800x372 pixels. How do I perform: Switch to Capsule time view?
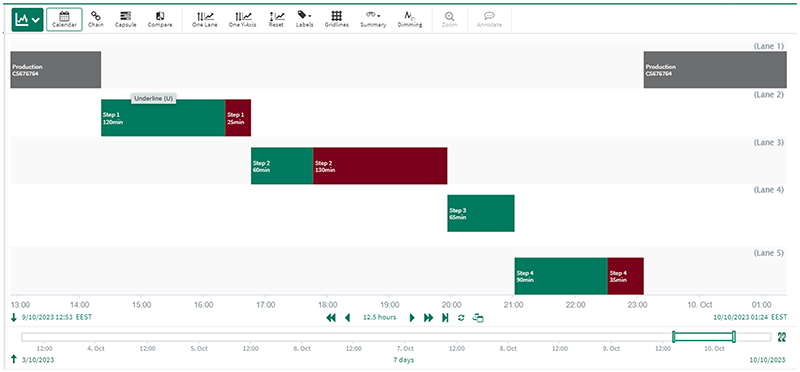coord(126,19)
